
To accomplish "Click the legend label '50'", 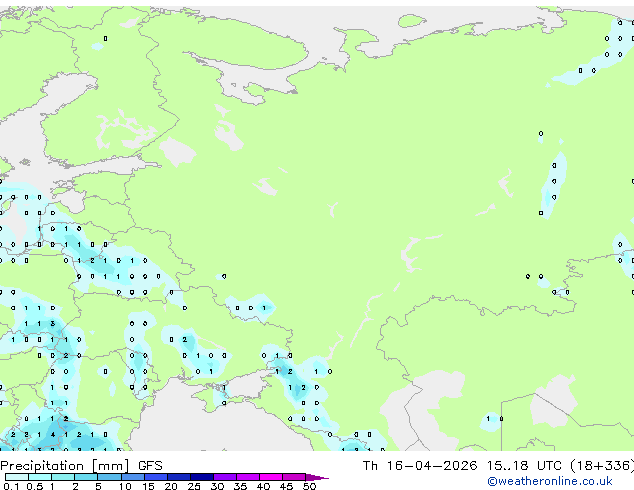I will point(310,486).
